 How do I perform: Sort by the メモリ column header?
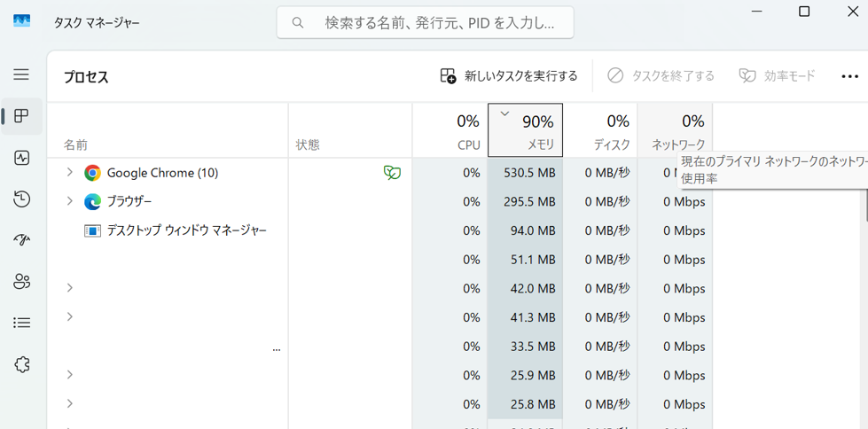coord(525,131)
